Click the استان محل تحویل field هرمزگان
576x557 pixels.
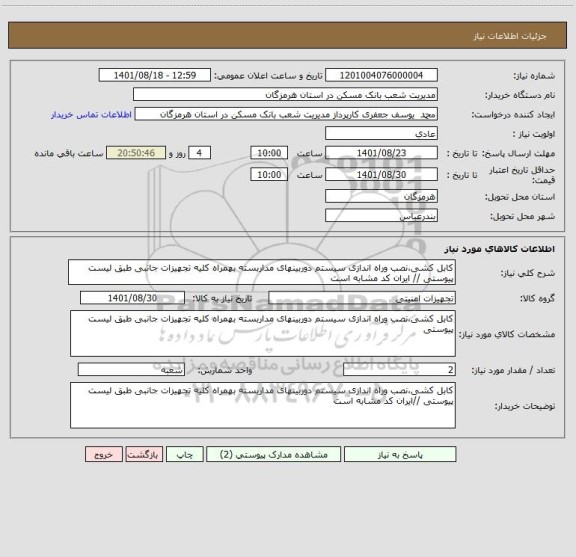pos(381,196)
